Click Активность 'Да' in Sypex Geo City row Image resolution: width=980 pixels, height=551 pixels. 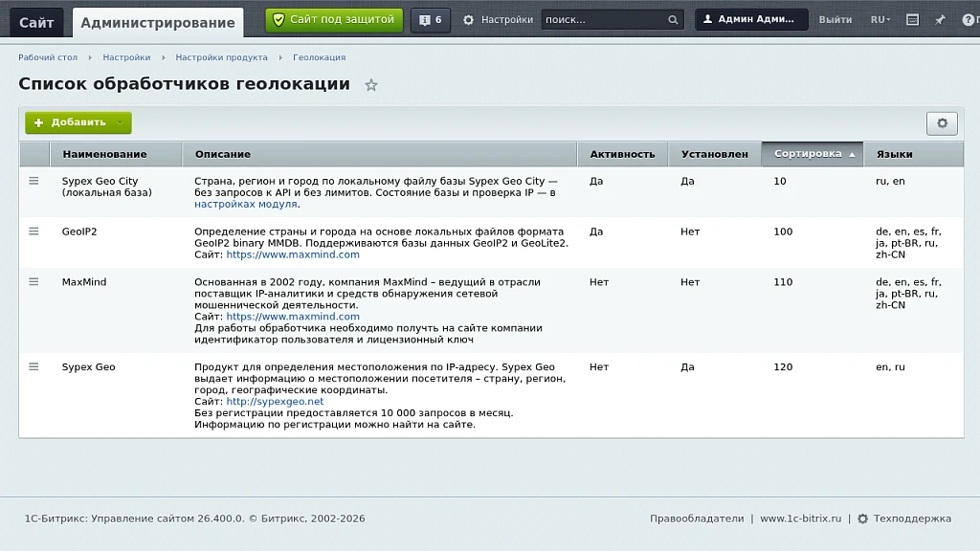pyautogui.click(x=596, y=181)
